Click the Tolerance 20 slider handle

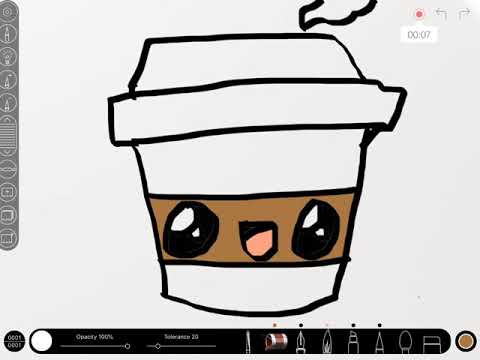pos(158,346)
